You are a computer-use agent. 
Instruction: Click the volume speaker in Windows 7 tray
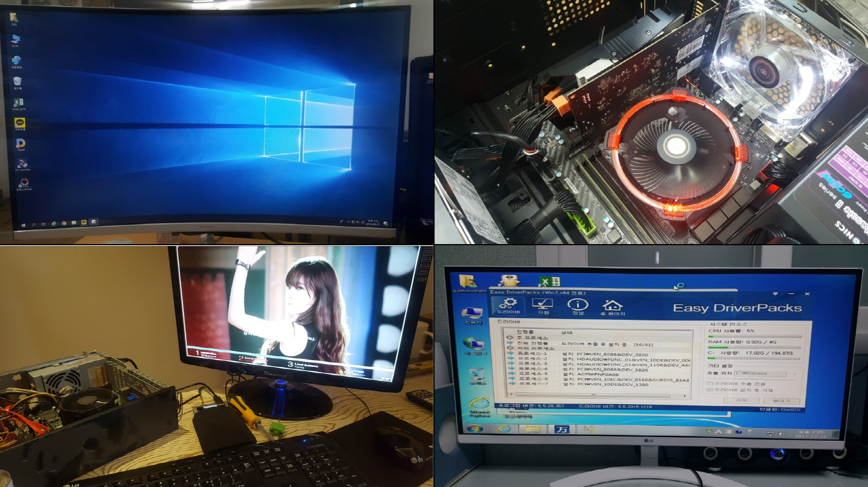coord(781,434)
